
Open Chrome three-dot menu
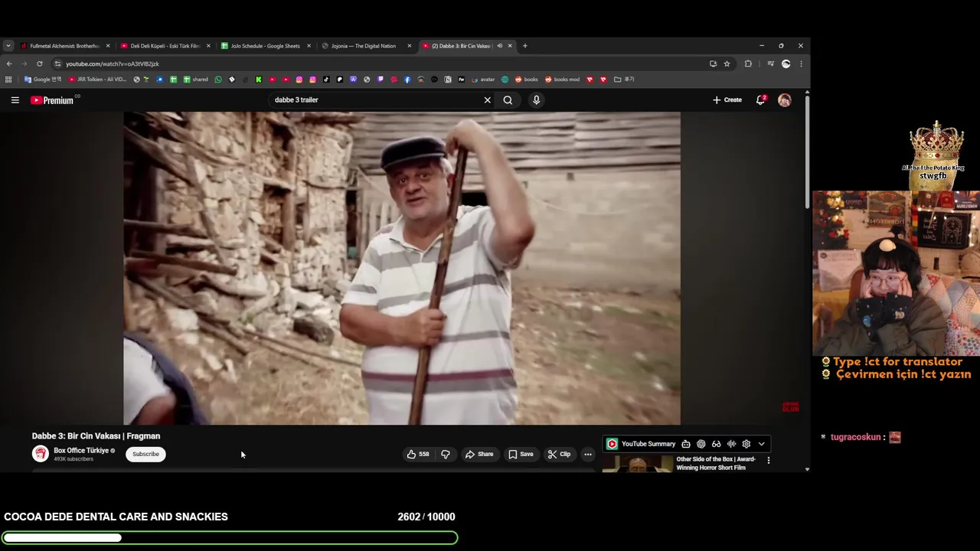pos(801,64)
